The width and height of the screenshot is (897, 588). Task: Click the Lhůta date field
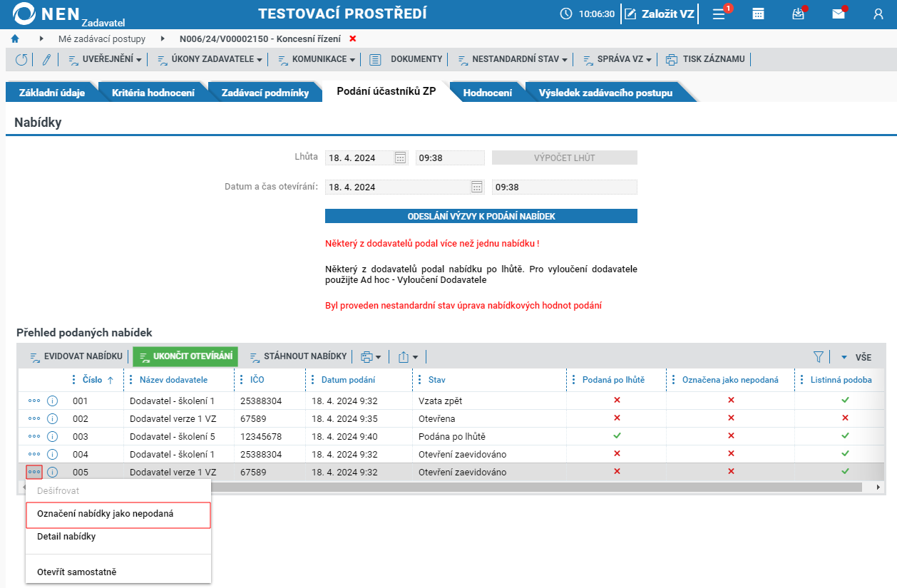[360, 158]
